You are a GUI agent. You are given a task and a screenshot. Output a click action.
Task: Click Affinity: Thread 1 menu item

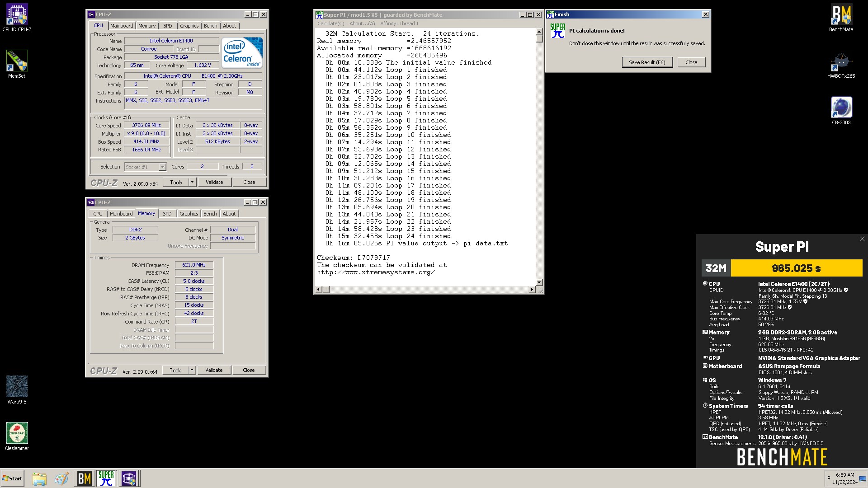click(399, 23)
